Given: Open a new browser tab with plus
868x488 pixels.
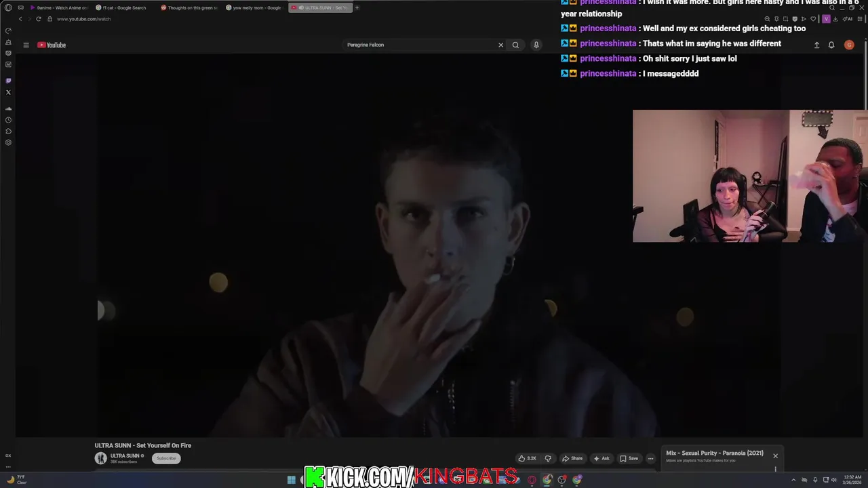Looking at the screenshot, I should click(x=357, y=7).
